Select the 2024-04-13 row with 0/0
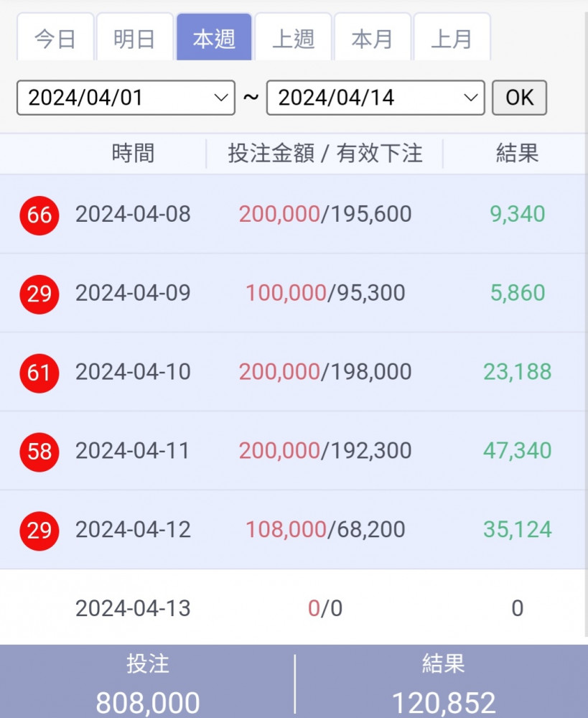Screen dimensions: 588x718 click(x=293, y=607)
